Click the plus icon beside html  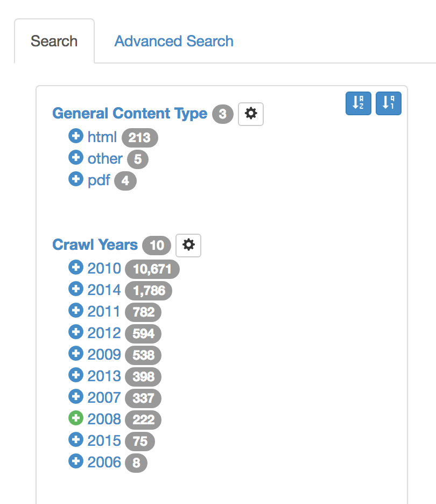tap(76, 136)
